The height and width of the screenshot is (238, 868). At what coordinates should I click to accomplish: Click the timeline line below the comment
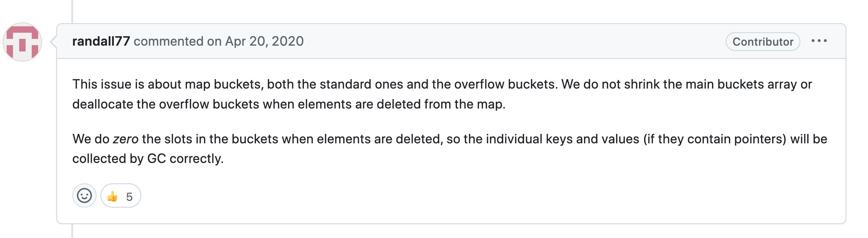point(72,231)
